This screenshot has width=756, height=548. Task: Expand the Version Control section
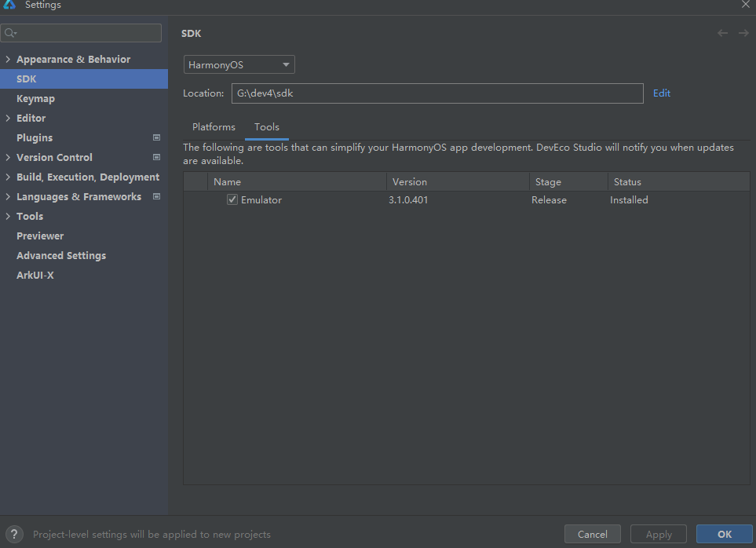(x=8, y=157)
